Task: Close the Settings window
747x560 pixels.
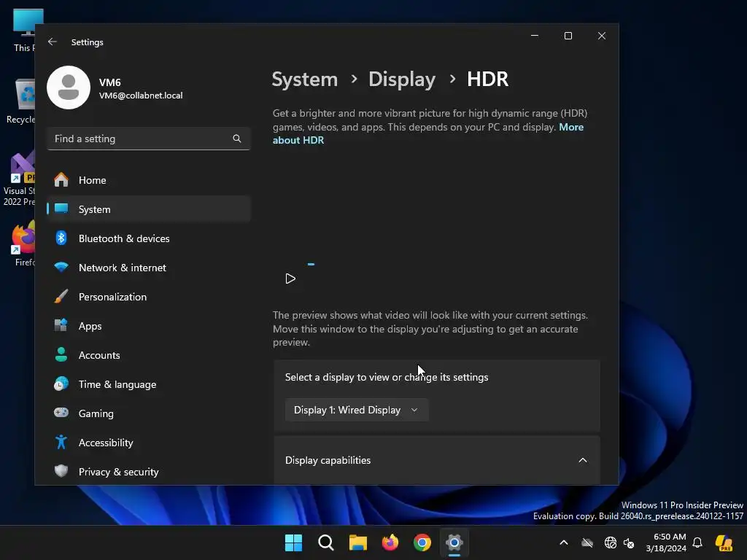Action: tap(602, 36)
